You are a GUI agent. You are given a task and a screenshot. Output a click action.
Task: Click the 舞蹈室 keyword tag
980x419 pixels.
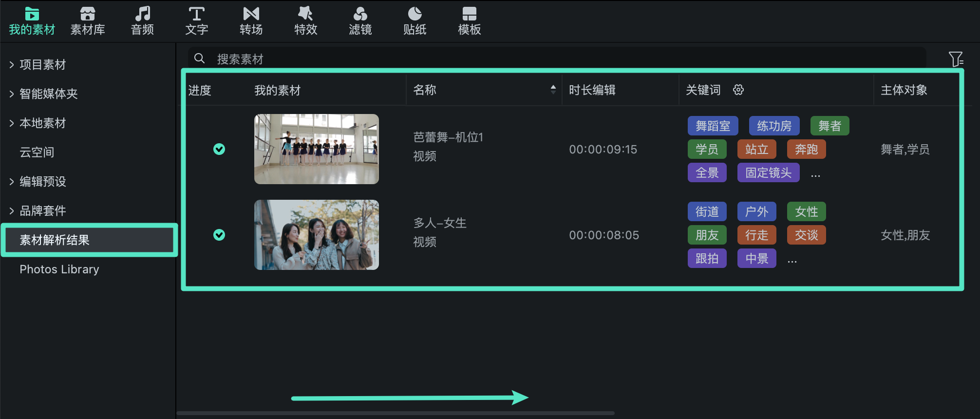click(x=713, y=126)
